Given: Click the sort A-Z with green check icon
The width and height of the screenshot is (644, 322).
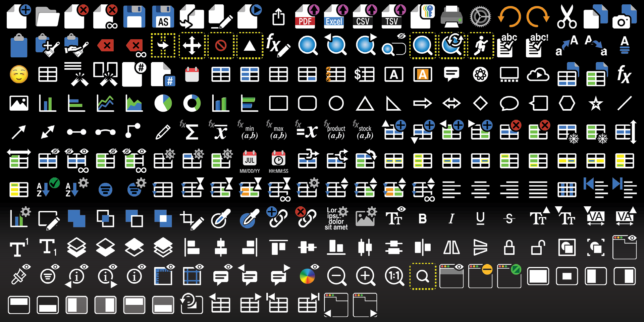Looking at the screenshot, I should point(48,188).
